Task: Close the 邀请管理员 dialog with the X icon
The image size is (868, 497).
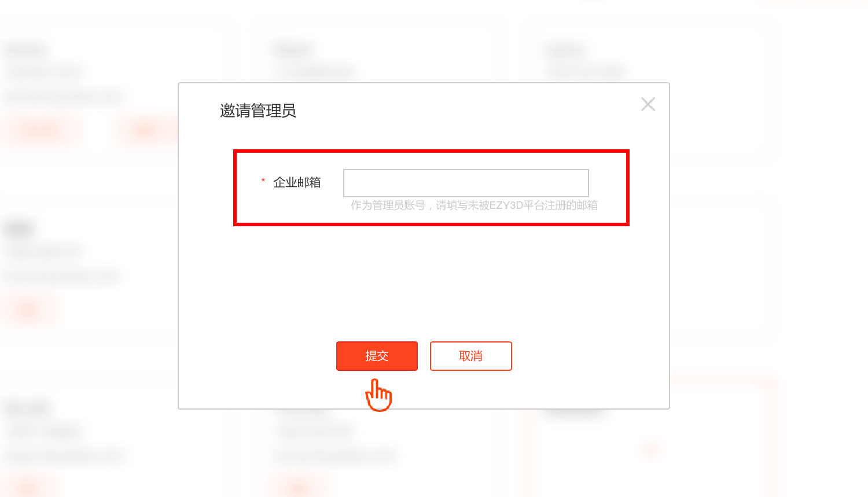Action: tap(648, 104)
